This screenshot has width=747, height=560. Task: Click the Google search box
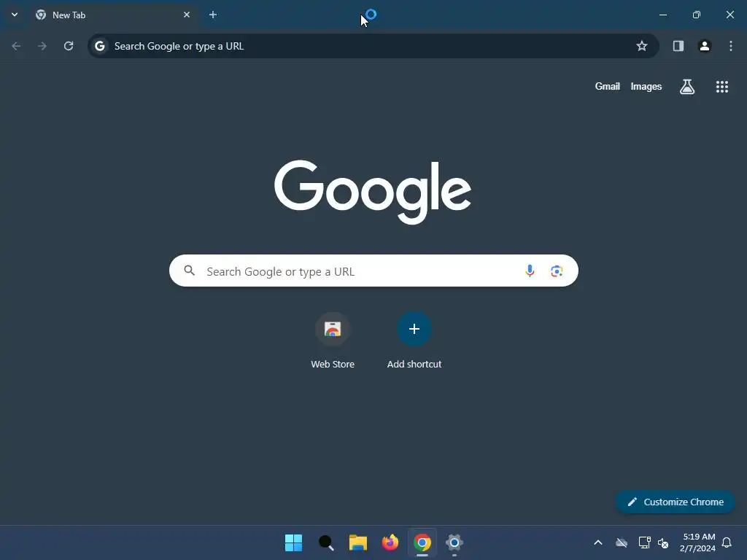coord(373,271)
